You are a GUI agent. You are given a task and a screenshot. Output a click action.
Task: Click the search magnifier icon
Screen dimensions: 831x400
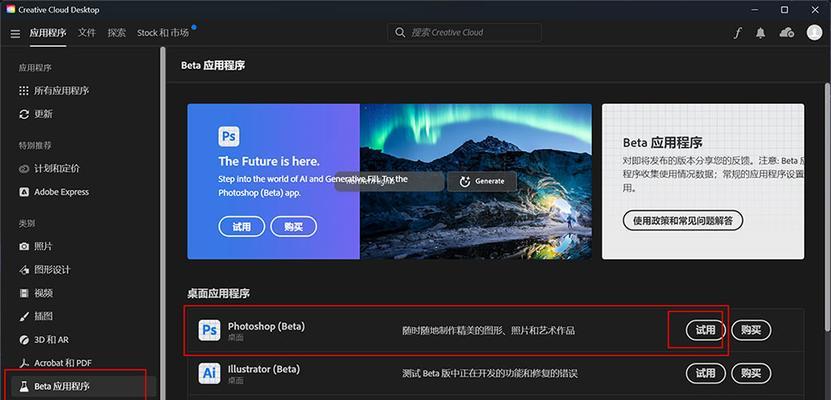400,33
